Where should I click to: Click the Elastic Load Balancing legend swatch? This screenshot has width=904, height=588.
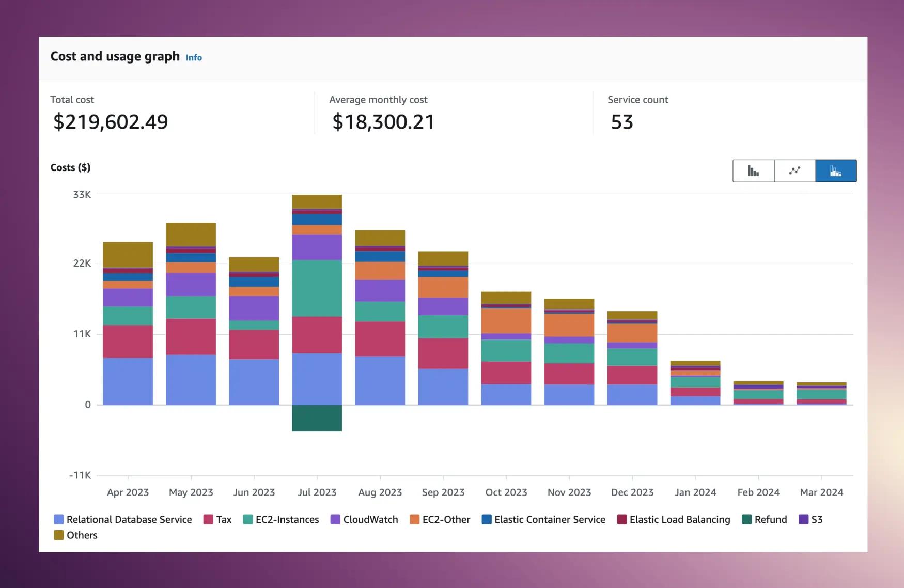[622, 519]
